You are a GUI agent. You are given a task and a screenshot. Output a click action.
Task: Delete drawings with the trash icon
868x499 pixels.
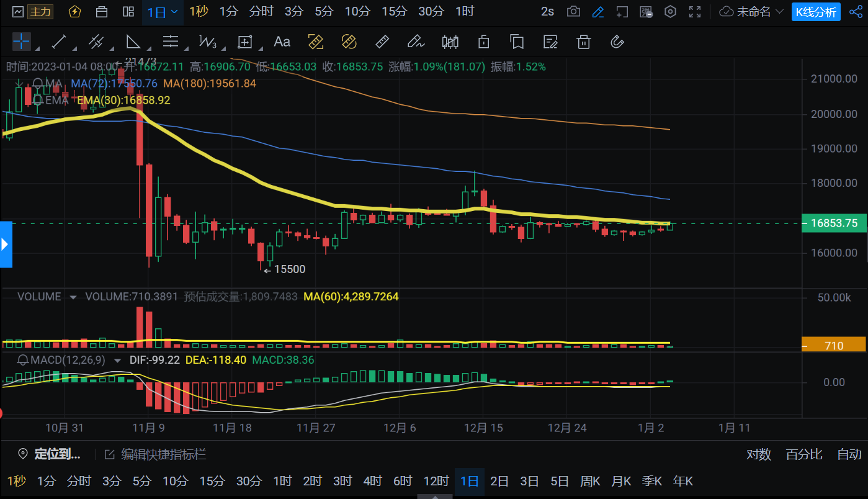583,42
